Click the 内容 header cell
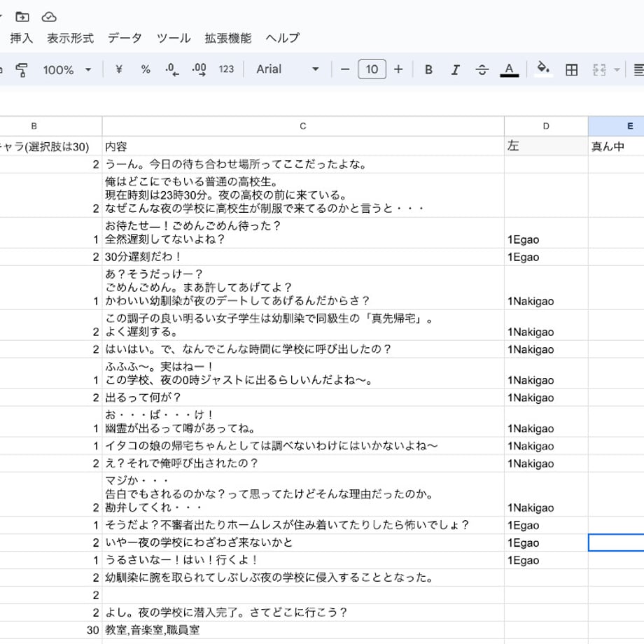Viewport: 644px width, 644px height. point(303,146)
